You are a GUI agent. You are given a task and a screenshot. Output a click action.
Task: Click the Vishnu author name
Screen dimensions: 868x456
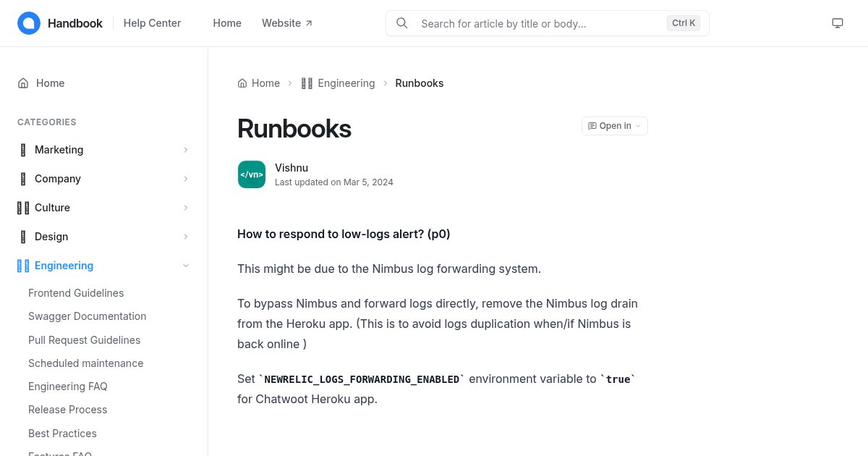(x=292, y=168)
